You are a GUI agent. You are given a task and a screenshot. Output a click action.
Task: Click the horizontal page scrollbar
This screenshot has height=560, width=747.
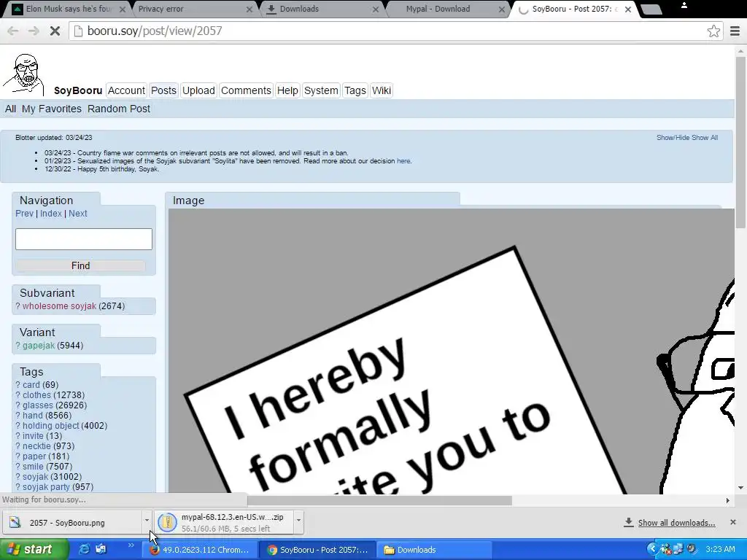click(x=379, y=500)
